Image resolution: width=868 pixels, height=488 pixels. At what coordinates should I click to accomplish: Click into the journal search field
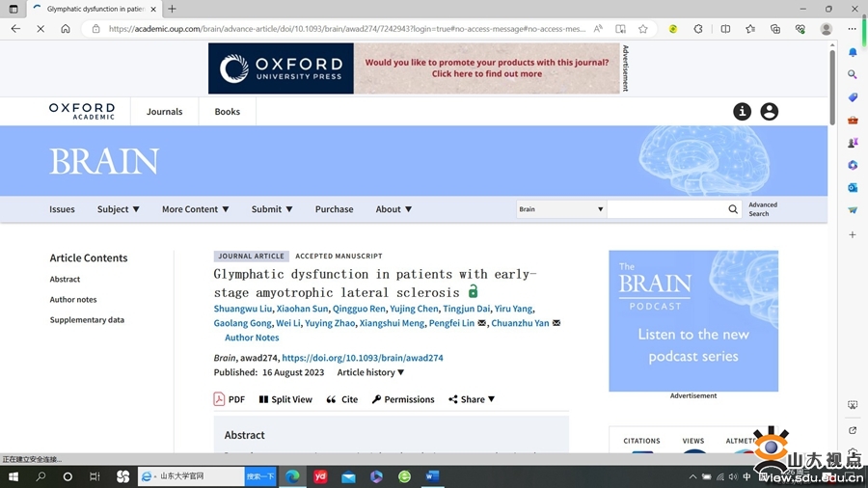click(x=665, y=209)
